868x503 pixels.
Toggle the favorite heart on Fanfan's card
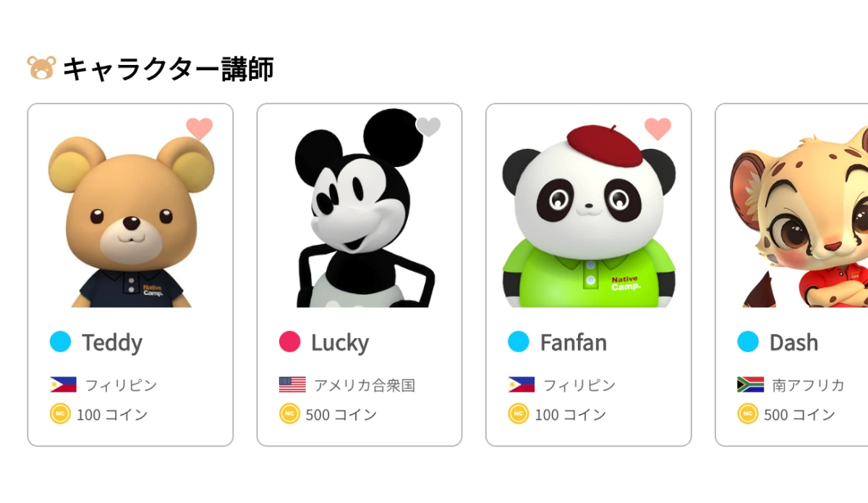(x=658, y=129)
